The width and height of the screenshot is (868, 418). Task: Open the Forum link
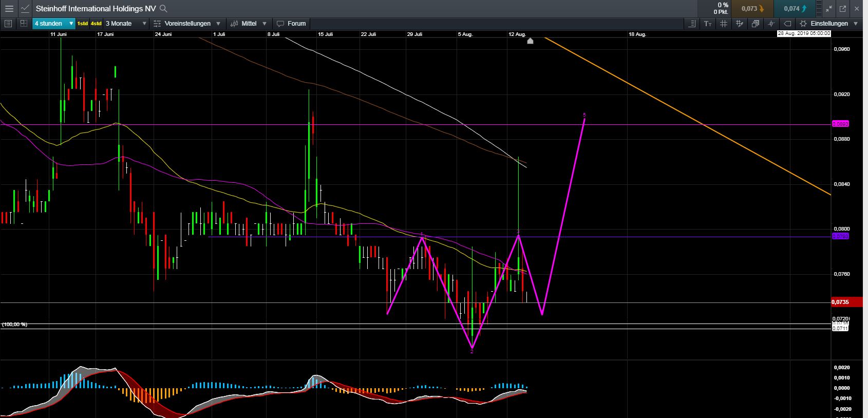point(297,24)
